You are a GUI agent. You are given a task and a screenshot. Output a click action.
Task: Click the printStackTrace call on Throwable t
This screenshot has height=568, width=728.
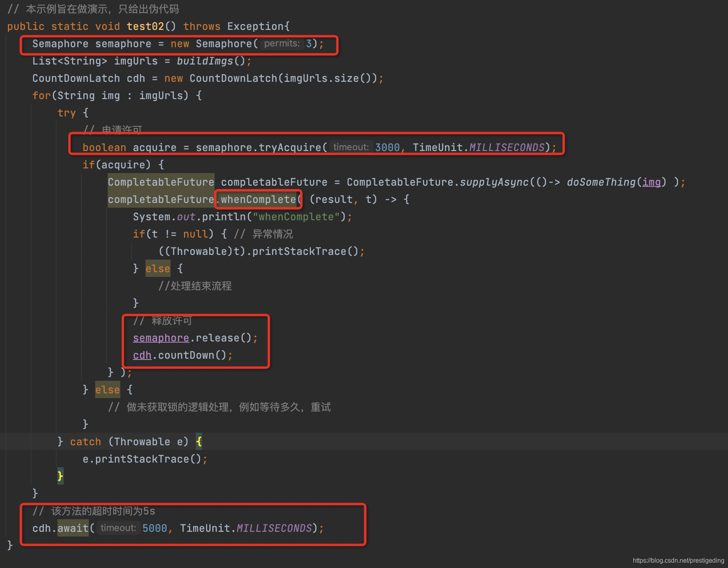(x=302, y=251)
